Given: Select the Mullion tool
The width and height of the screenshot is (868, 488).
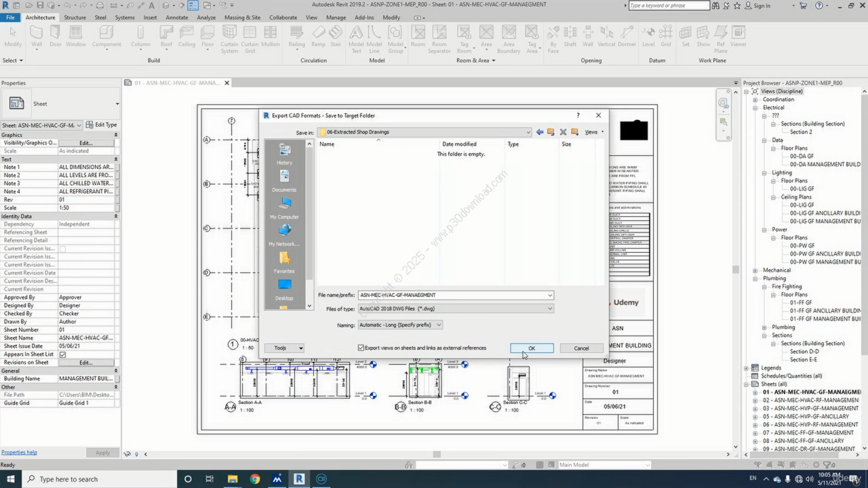Looking at the screenshot, I should pos(271,36).
